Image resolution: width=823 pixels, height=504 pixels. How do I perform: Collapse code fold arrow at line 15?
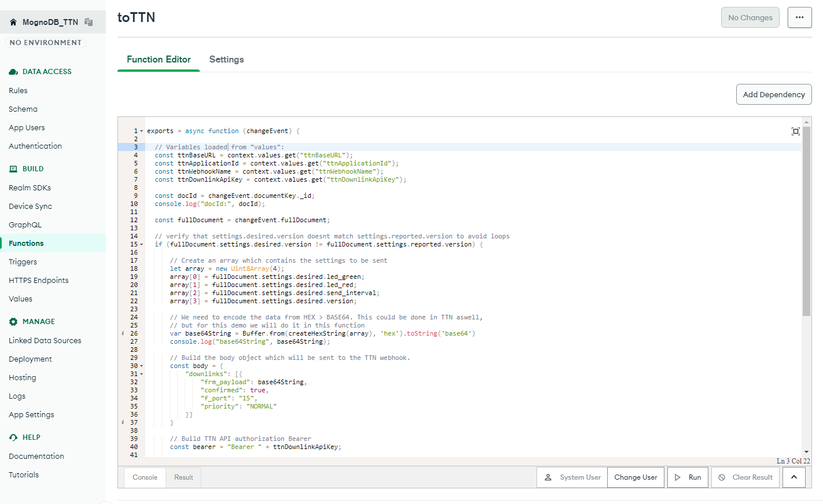[142, 245]
